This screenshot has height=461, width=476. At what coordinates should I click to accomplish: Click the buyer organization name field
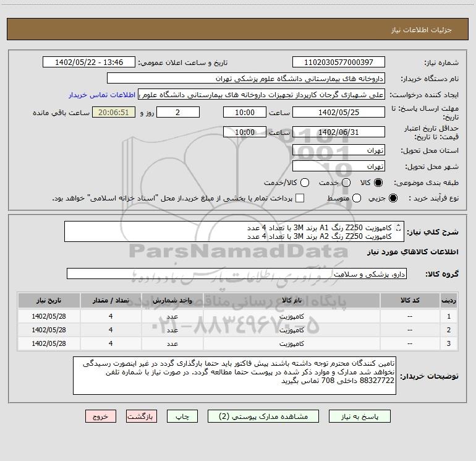coord(246,79)
